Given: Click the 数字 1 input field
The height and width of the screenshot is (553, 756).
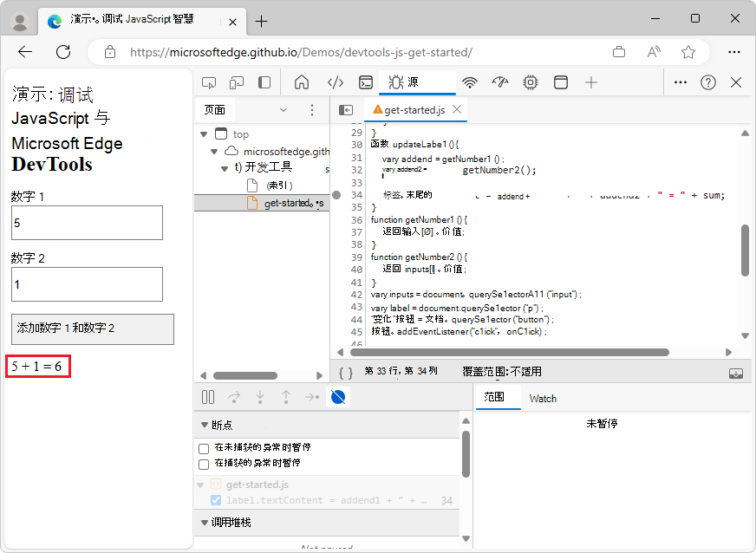Looking at the screenshot, I should click(x=88, y=223).
